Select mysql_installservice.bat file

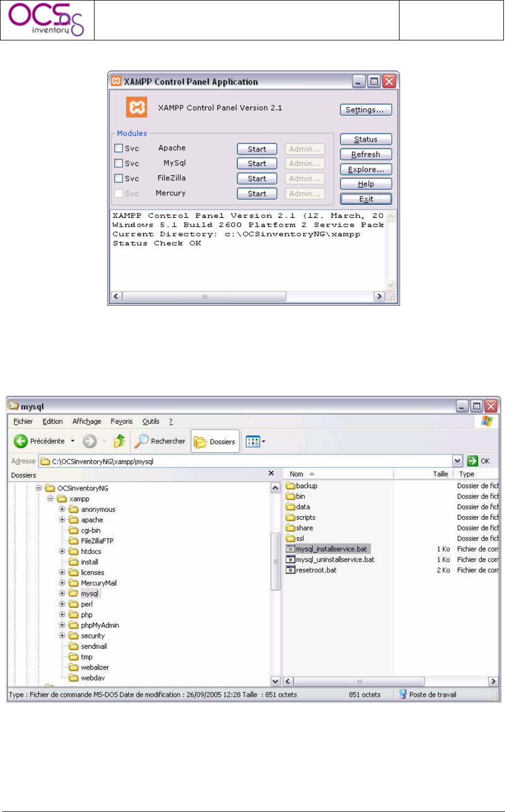(327, 549)
